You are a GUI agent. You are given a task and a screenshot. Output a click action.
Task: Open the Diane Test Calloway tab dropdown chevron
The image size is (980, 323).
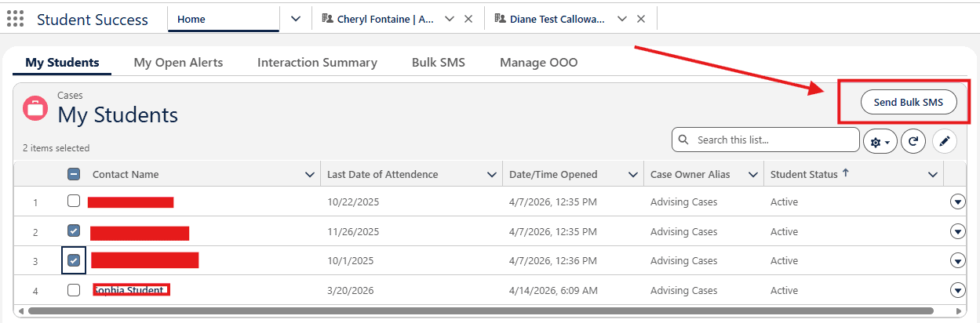point(622,19)
